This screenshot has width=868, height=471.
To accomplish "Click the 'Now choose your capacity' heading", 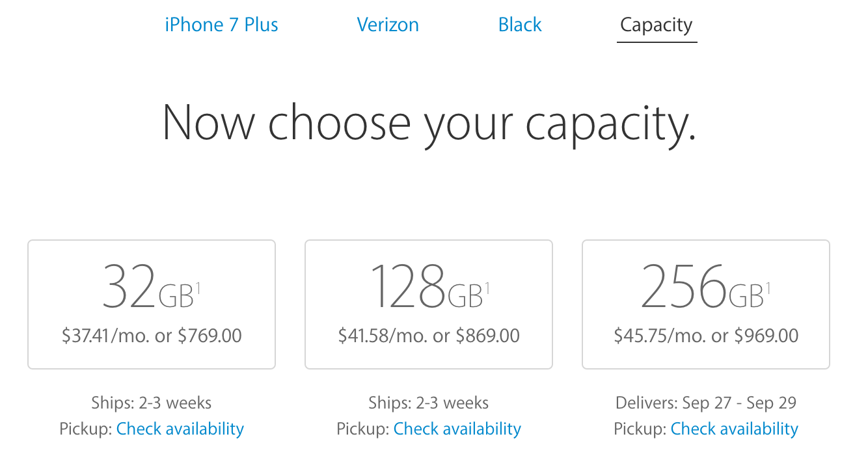I will coord(429,122).
